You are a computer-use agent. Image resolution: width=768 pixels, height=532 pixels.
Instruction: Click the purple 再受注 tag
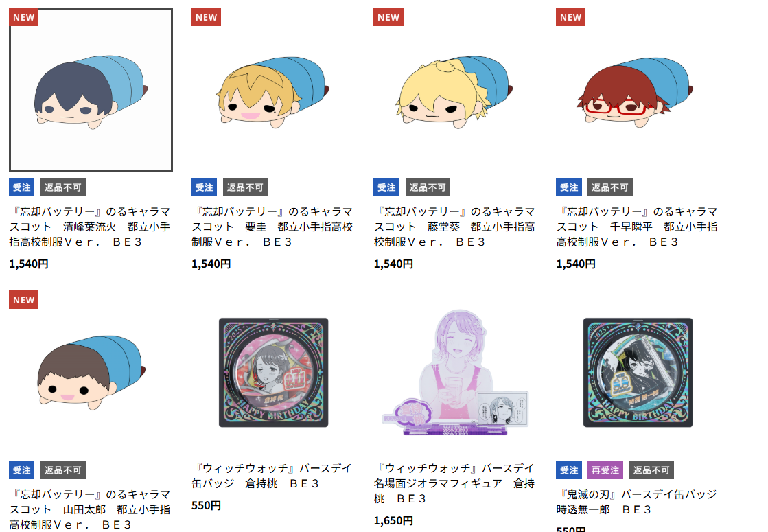(x=605, y=470)
